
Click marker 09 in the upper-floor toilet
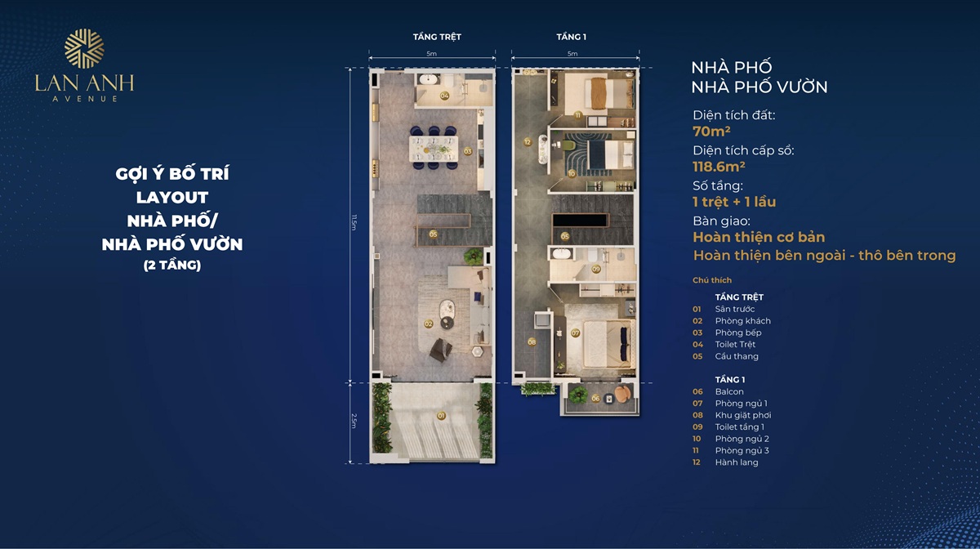point(596,269)
